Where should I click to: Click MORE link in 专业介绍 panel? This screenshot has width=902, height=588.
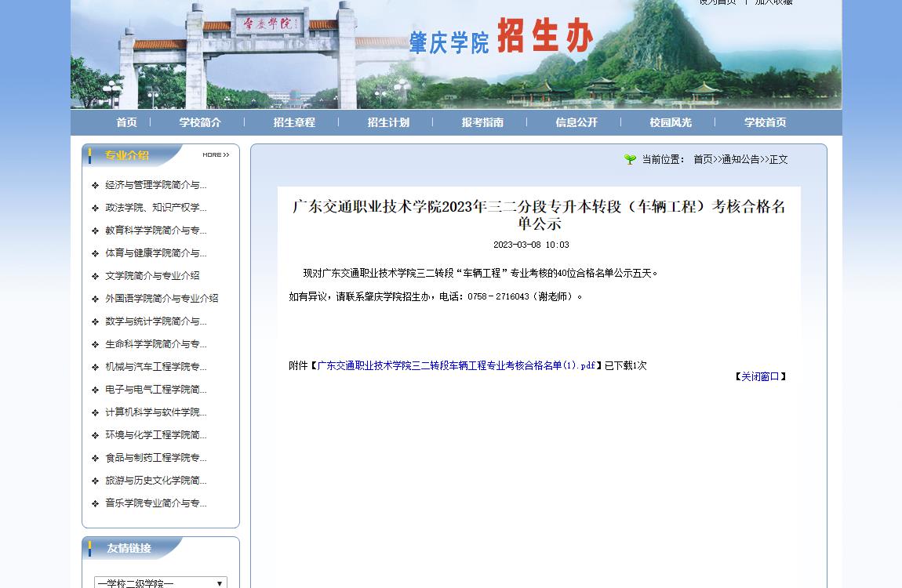pyautogui.click(x=216, y=154)
